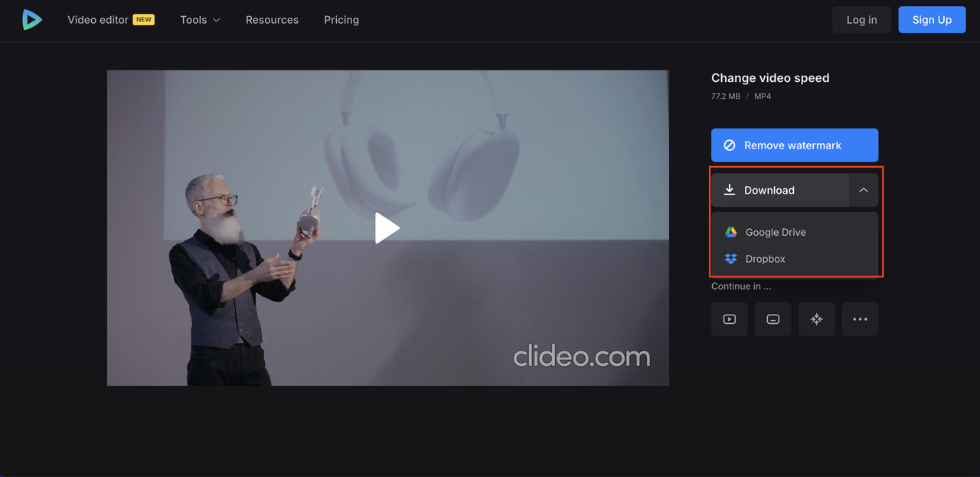The width and height of the screenshot is (980, 477).
Task: Continue in the subtitles tool icon
Action: (773, 319)
